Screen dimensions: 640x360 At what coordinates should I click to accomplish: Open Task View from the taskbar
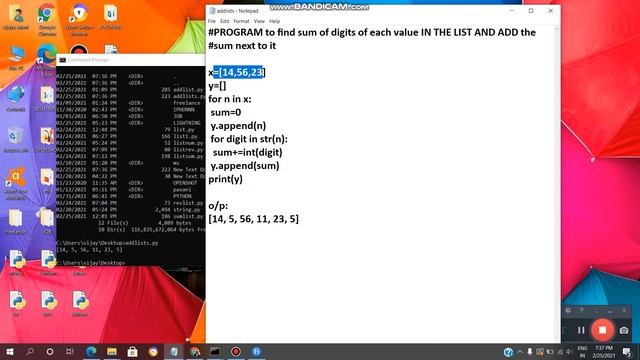70,351
